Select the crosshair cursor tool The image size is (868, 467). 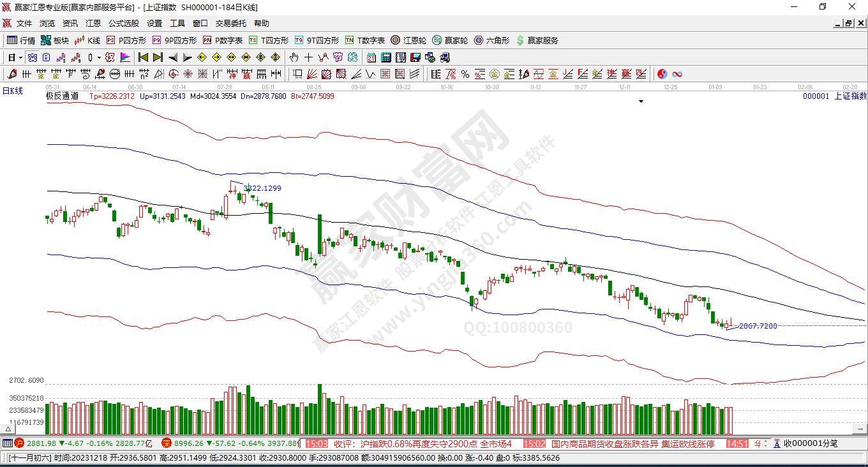308,57
